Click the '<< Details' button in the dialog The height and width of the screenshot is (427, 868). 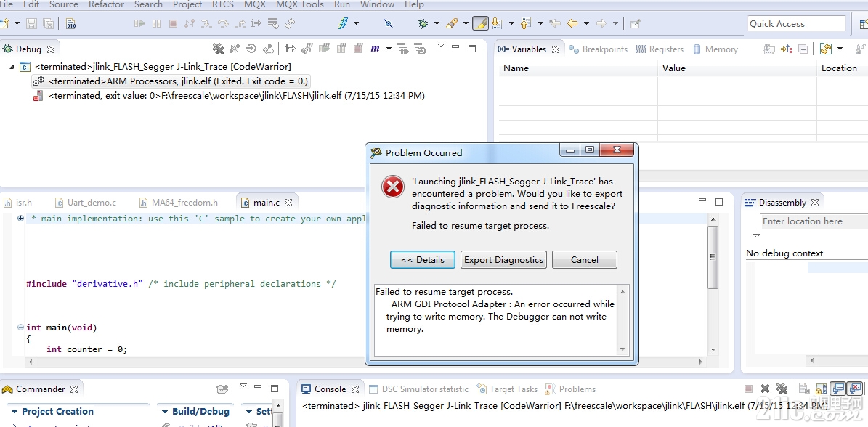(422, 259)
